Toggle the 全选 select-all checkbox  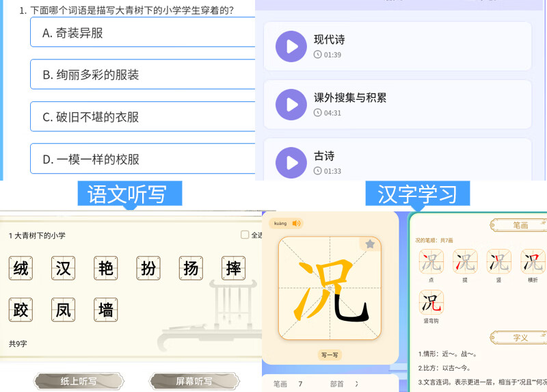pos(245,235)
